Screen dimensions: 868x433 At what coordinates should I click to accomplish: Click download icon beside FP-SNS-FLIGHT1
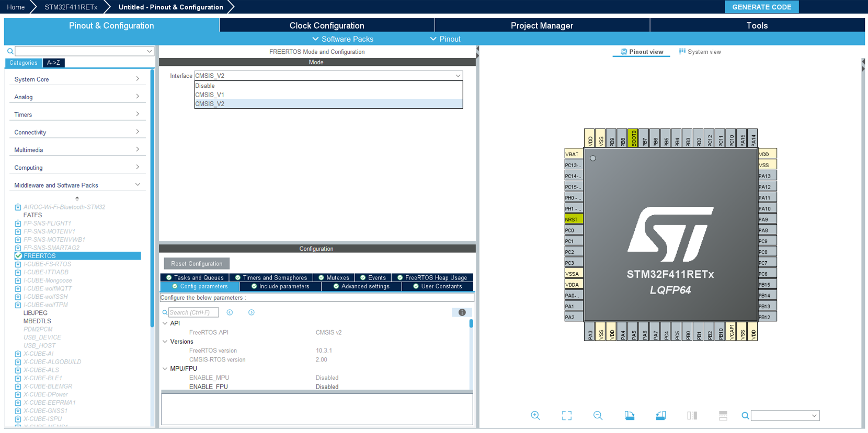click(18, 223)
